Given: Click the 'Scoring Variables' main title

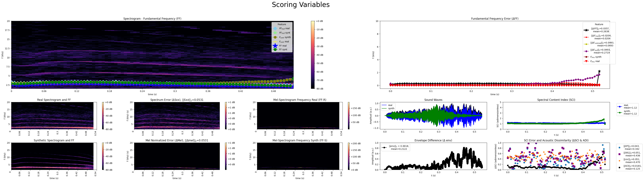Looking at the screenshot, I should click(x=301, y=5).
